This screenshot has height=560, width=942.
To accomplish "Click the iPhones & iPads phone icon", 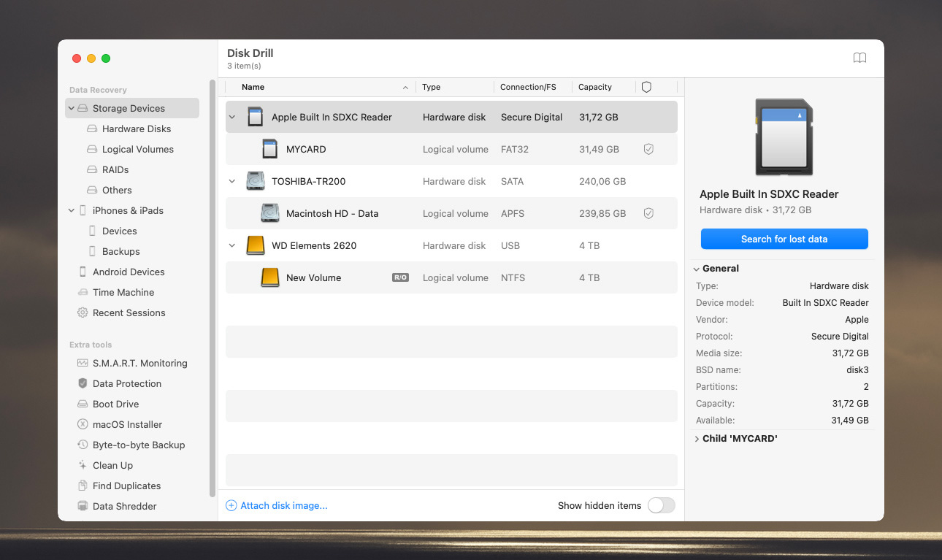I will click(x=83, y=210).
